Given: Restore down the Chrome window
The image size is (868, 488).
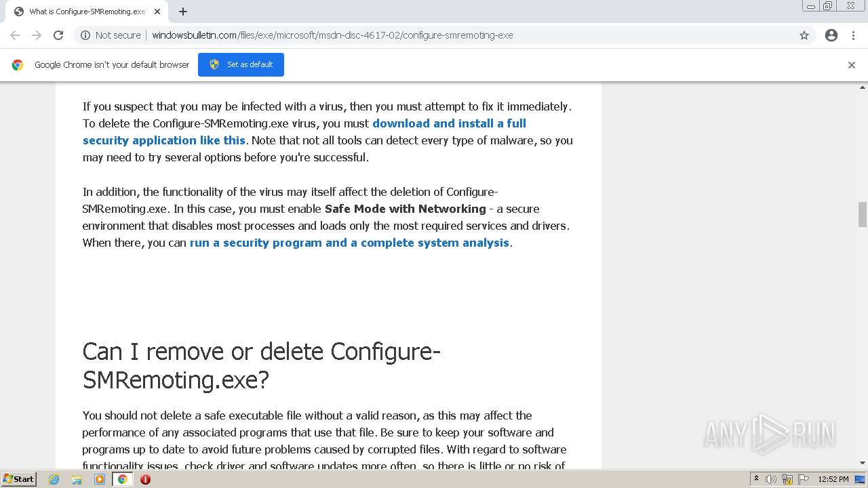Looking at the screenshot, I should click(828, 6).
